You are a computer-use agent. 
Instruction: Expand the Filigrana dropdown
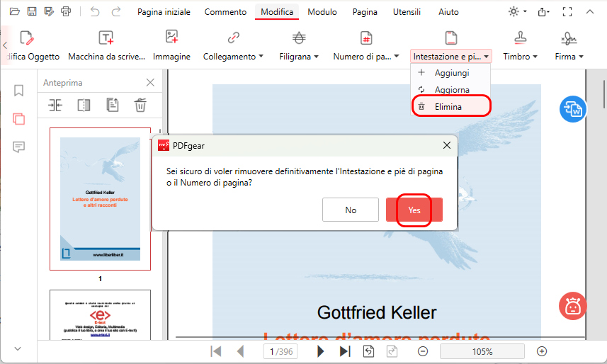click(299, 56)
